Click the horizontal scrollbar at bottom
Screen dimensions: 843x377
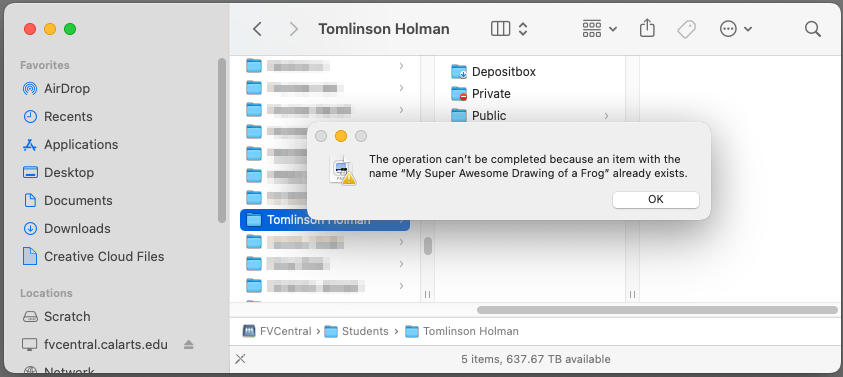[656, 310]
